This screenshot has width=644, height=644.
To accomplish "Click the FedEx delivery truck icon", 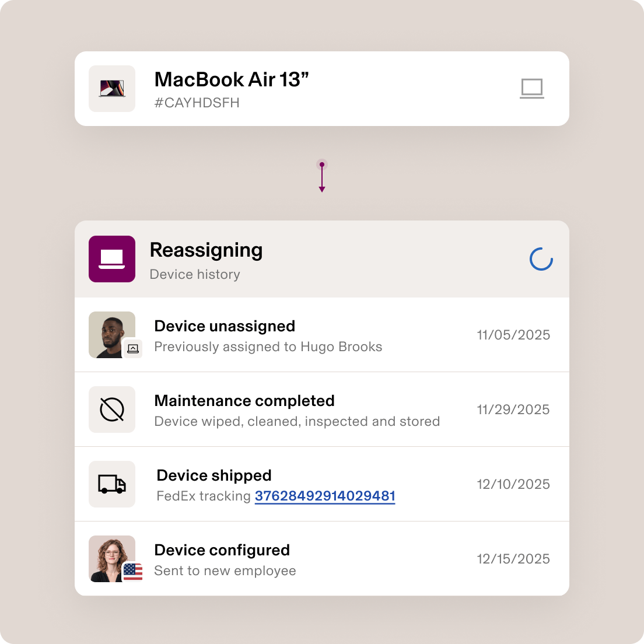I will 111,484.
